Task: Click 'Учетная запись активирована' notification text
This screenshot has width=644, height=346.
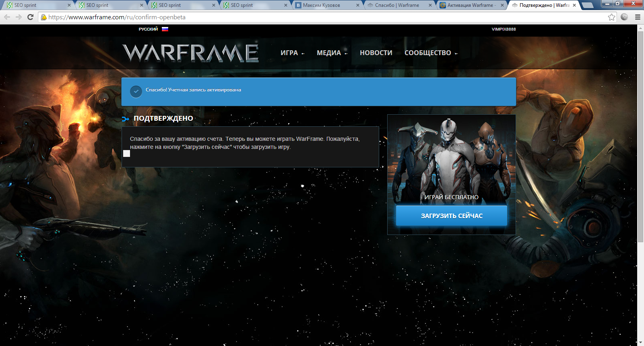Action: (204, 90)
